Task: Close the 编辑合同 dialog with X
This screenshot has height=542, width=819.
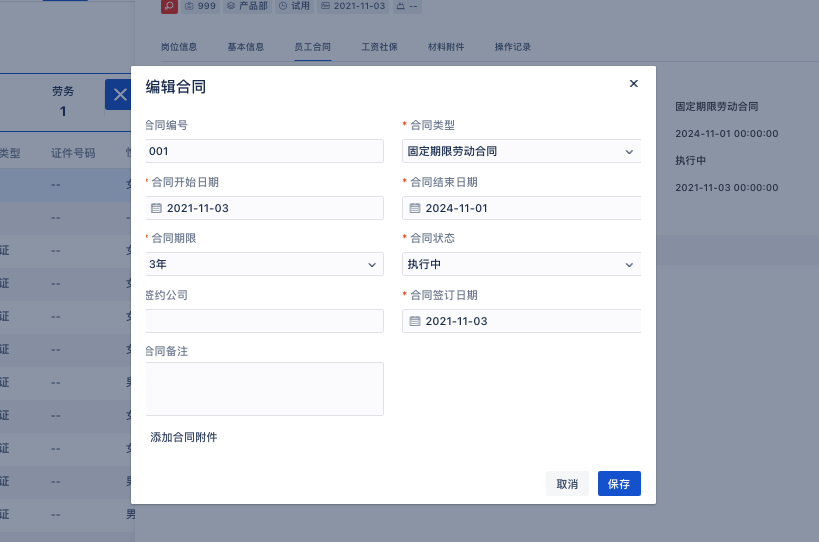Action: pyautogui.click(x=634, y=84)
